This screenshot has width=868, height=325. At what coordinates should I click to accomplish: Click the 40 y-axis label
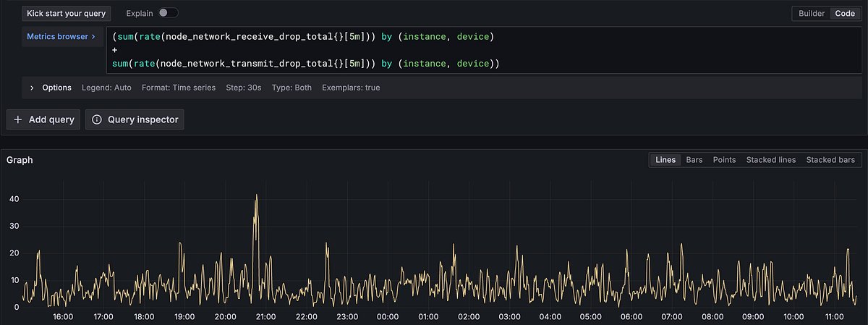(x=14, y=199)
